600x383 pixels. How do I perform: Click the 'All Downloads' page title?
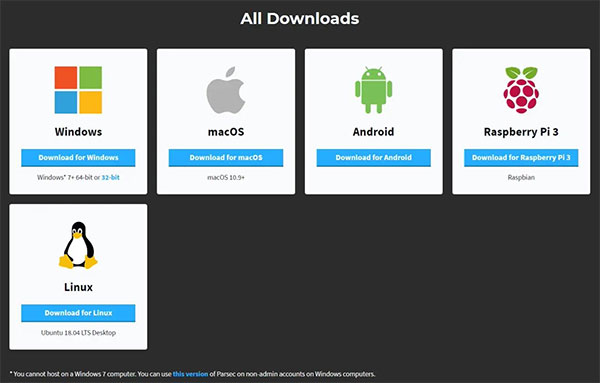pos(300,19)
